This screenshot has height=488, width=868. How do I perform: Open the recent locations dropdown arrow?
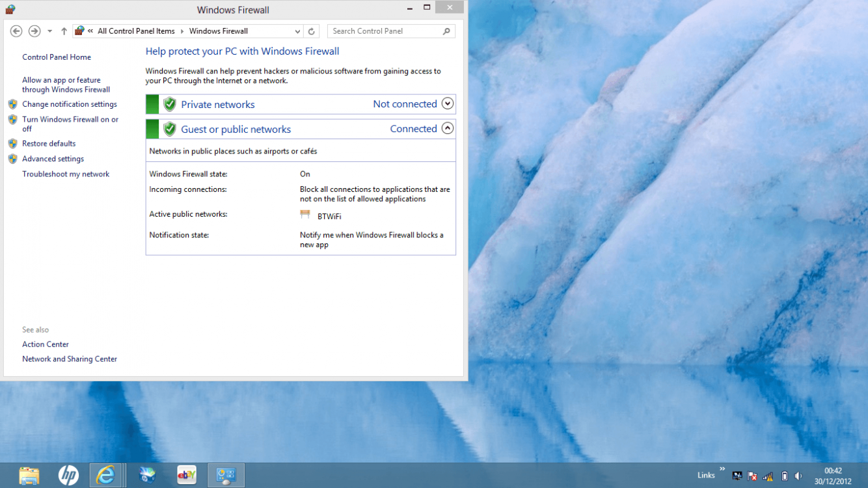49,31
